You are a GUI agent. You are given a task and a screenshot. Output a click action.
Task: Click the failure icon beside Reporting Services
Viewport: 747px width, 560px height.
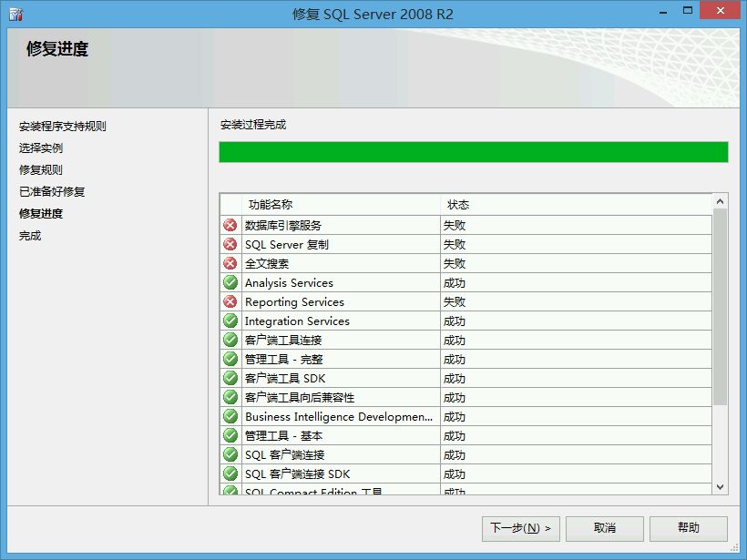click(x=230, y=301)
